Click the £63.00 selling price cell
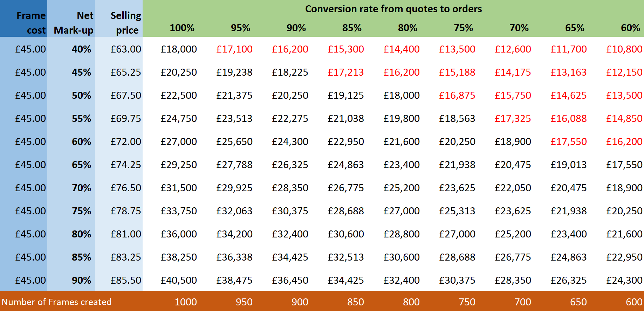 click(x=126, y=49)
